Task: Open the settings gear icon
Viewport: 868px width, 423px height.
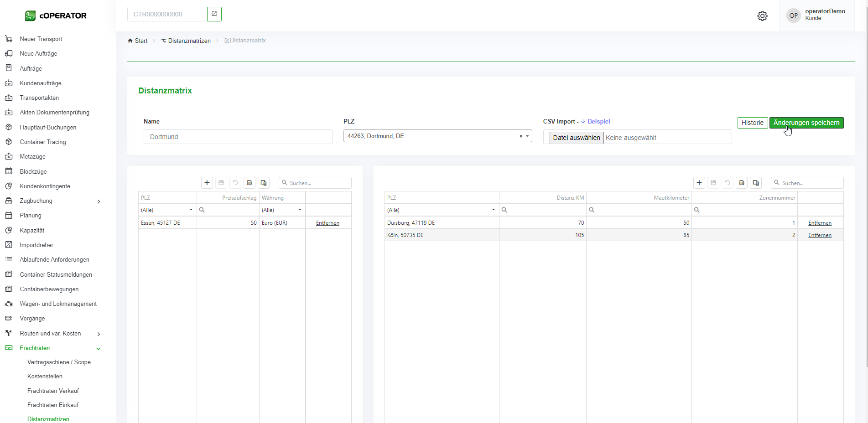Action: click(x=762, y=16)
